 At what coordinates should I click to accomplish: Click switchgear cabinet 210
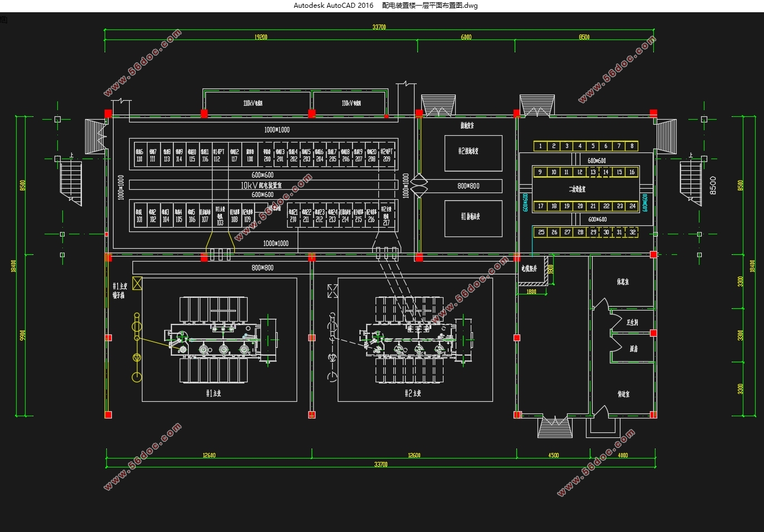pos(293,215)
